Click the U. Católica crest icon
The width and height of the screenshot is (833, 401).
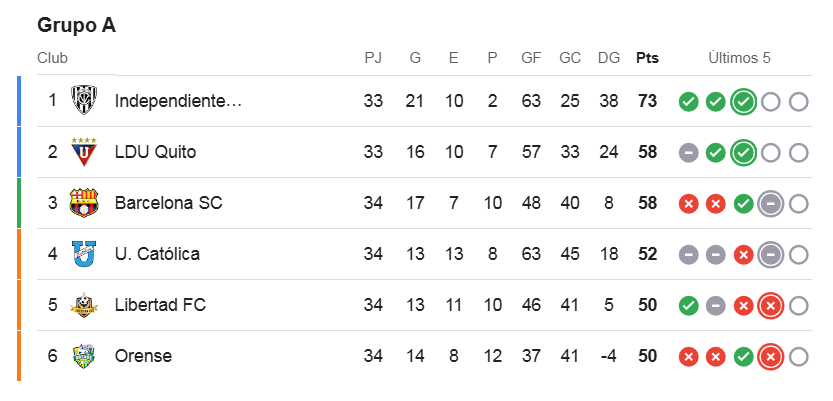pyautogui.click(x=84, y=254)
